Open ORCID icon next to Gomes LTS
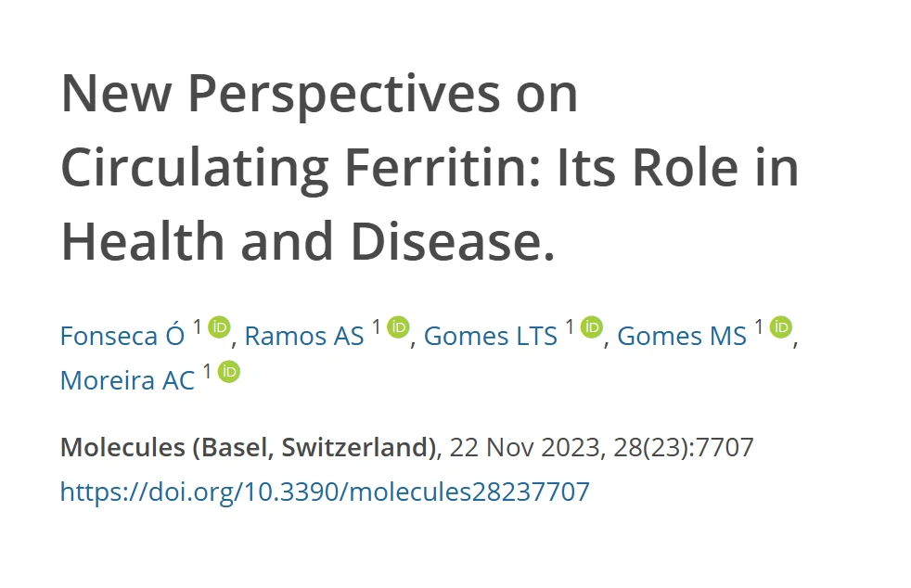911x588 pixels. pyautogui.click(x=592, y=327)
